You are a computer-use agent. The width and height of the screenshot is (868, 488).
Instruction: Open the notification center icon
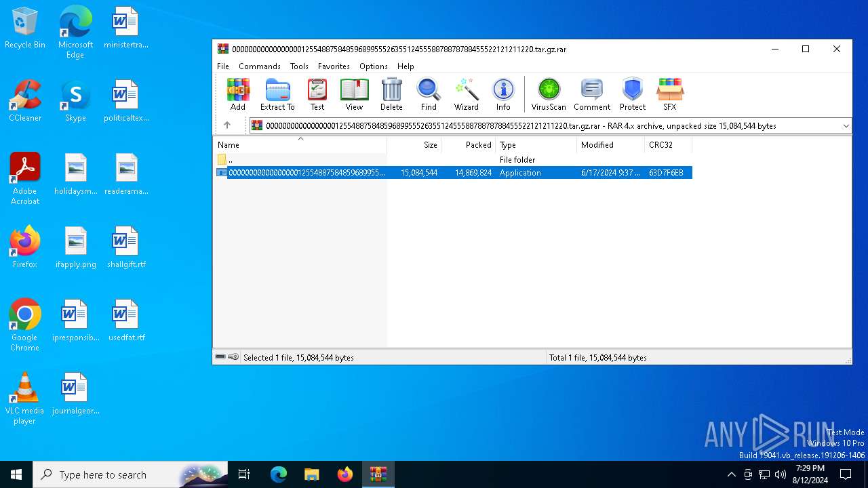846,474
